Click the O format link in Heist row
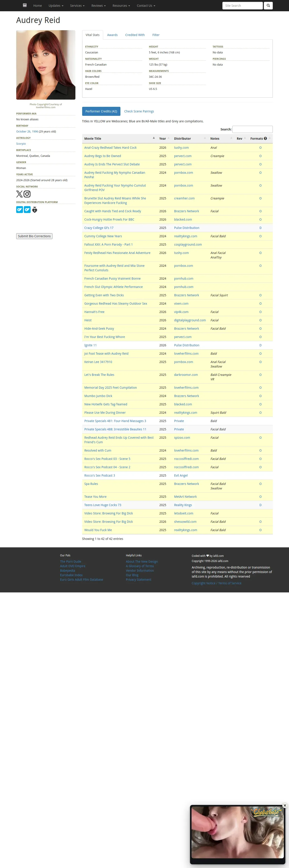 click(260, 320)
